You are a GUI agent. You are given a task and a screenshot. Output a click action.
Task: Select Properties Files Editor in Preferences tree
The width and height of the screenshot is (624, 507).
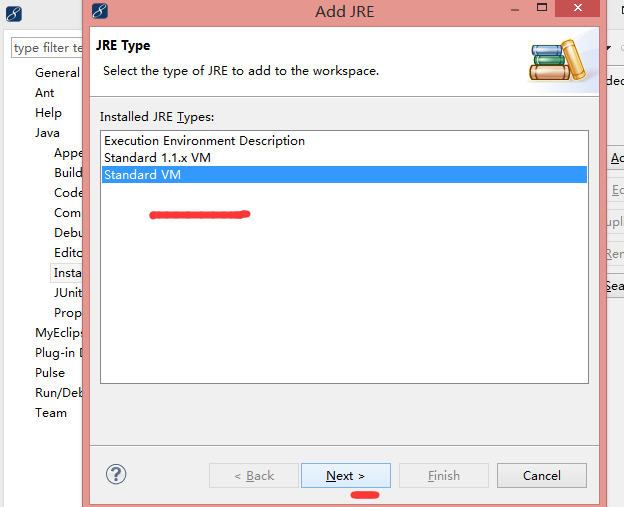coord(68,313)
